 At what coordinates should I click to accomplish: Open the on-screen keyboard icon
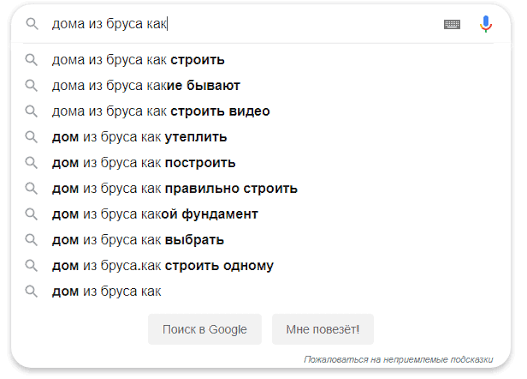pyautogui.click(x=452, y=24)
